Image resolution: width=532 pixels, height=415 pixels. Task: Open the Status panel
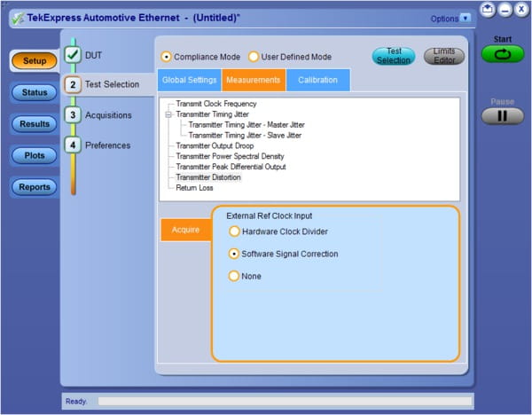tap(35, 92)
